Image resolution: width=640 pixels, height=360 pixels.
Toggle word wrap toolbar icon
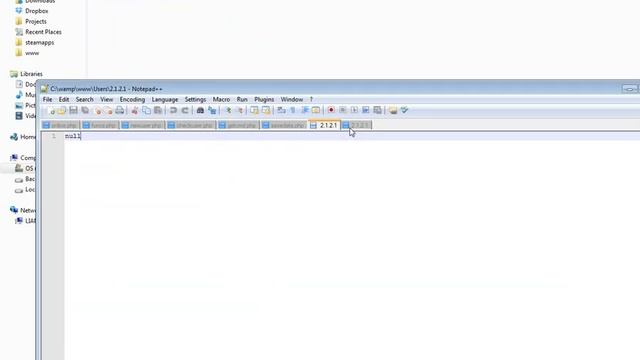281,110
